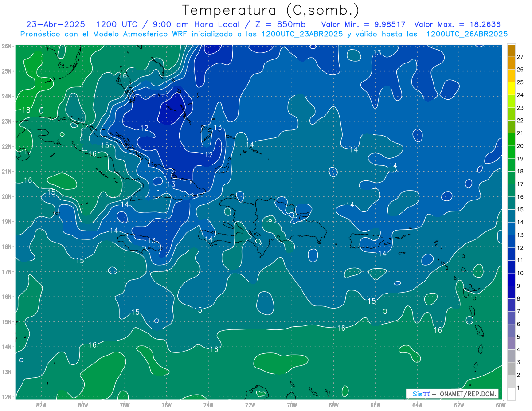Select the 68W longitude axis label
The image size is (532, 411).
[333, 405]
